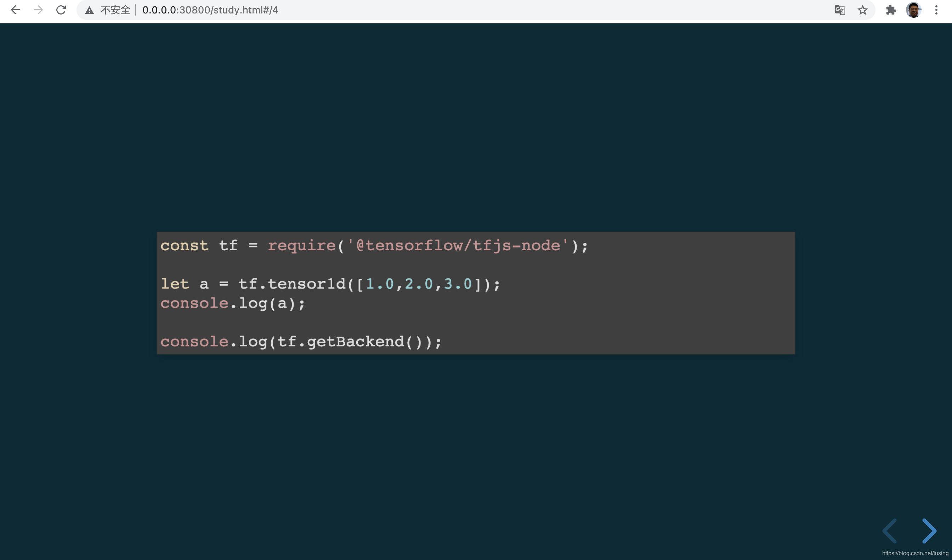Viewport: 952px width, 560px height.
Task: Open the Google Translate page icon
Action: pyautogui.click(x=839, y=10)
